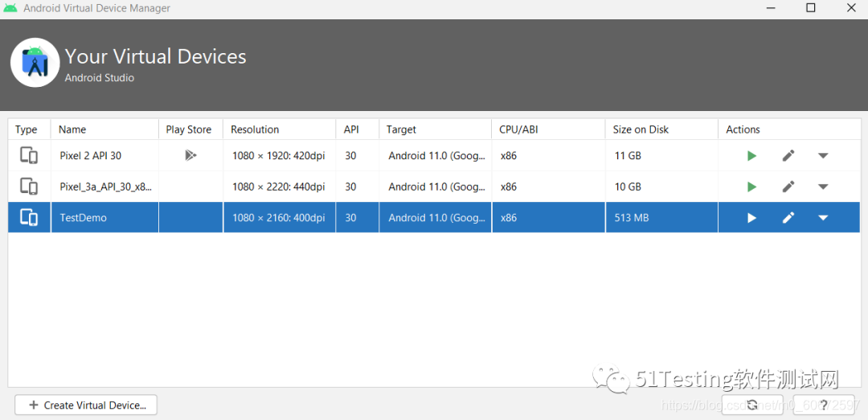This screenshot has height=420, width=868.
Task: Sort by the Name column header
Action: [104, 130]
